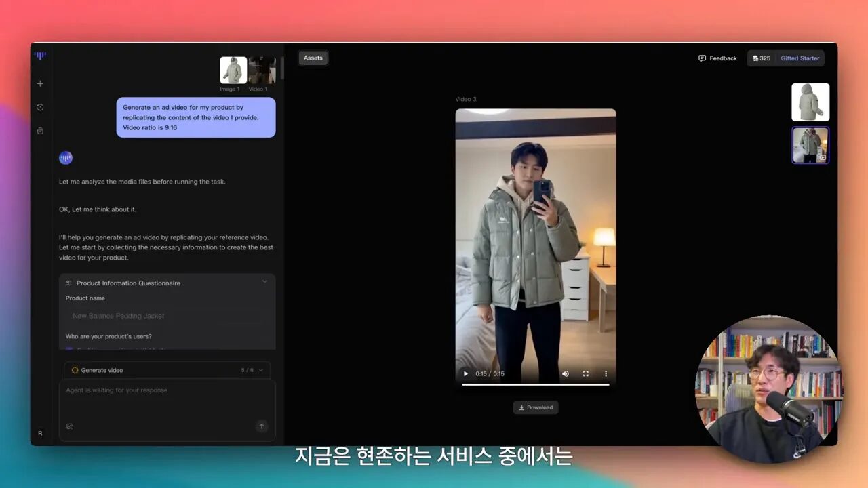Start a new chat with the plus icon
Viewport: 868px width, 488px height.
tap(40, 83)
